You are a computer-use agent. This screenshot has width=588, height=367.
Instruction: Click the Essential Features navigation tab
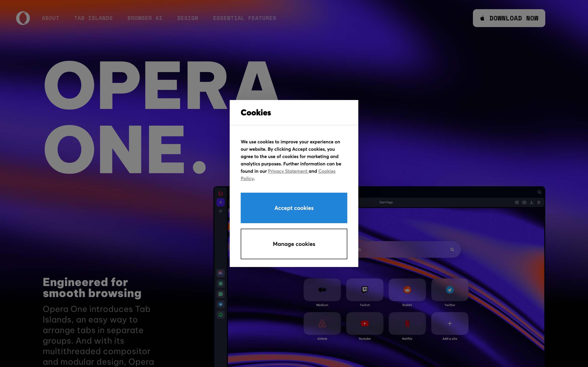(244, 18)
